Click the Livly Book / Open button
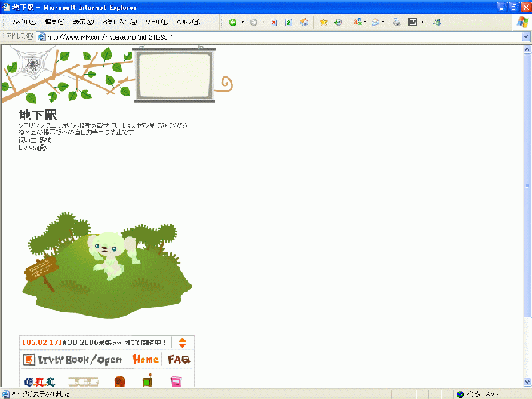This screenshot has height=399, width=532. 72,360
